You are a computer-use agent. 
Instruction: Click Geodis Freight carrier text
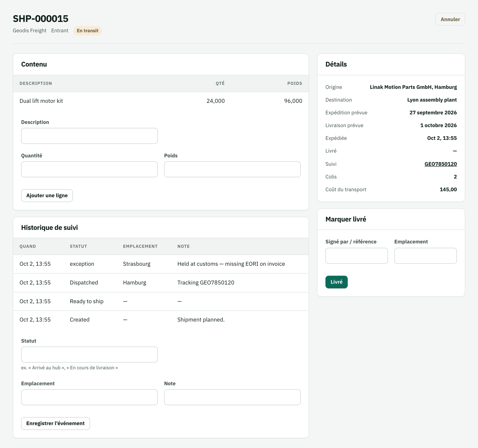point(29,31)
